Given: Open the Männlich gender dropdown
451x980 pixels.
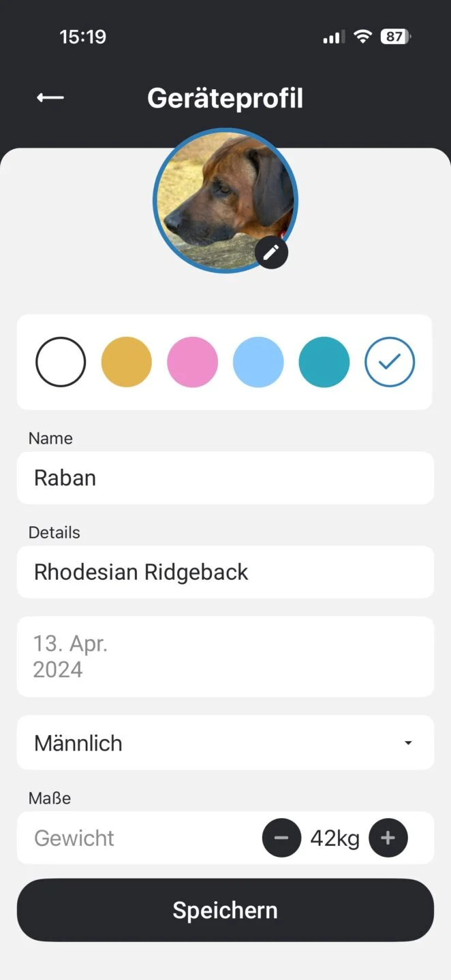Looking at the screenshot, I should click(225, 742).
